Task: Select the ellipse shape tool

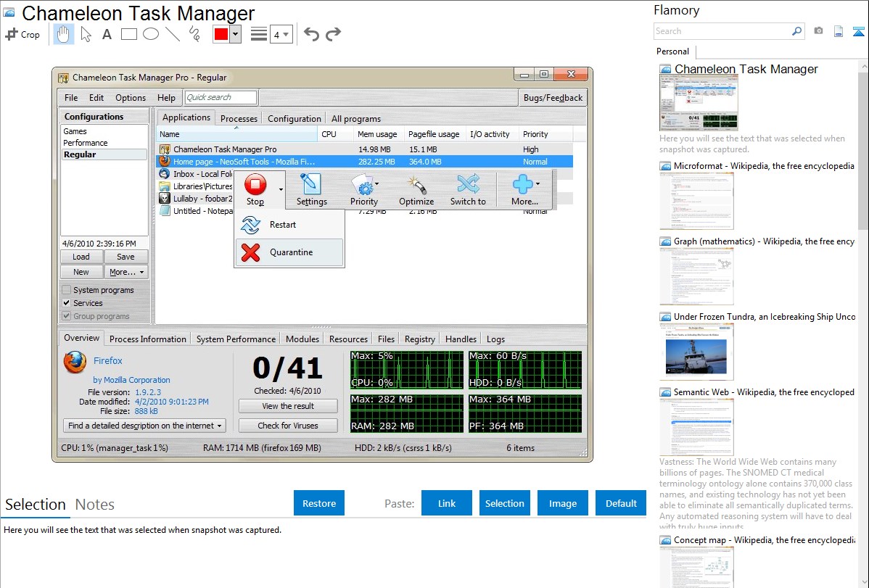Action: pos(150,34)
